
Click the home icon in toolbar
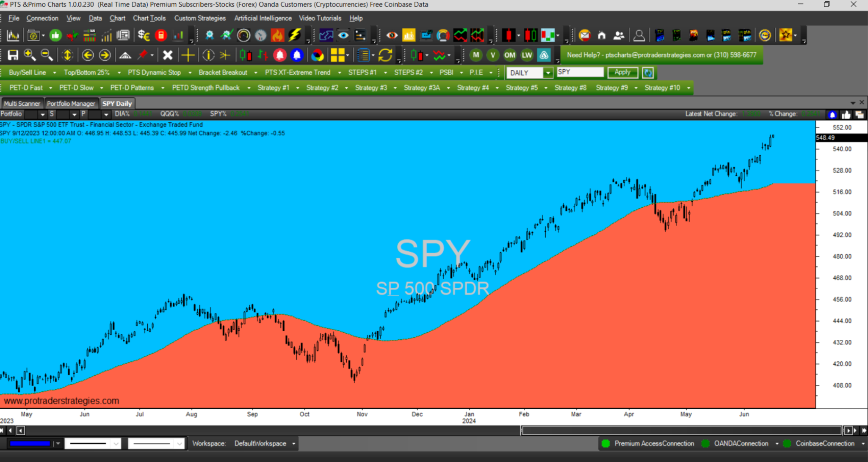(602, 36)
